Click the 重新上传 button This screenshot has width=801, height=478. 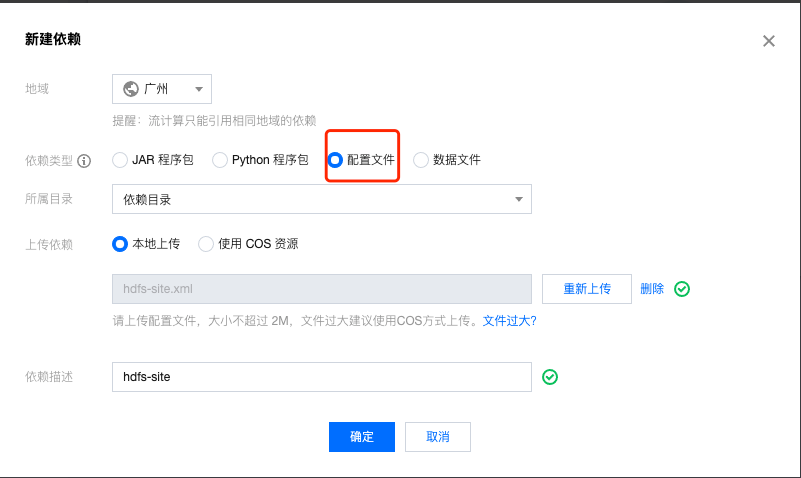click(x=586, y=289)
